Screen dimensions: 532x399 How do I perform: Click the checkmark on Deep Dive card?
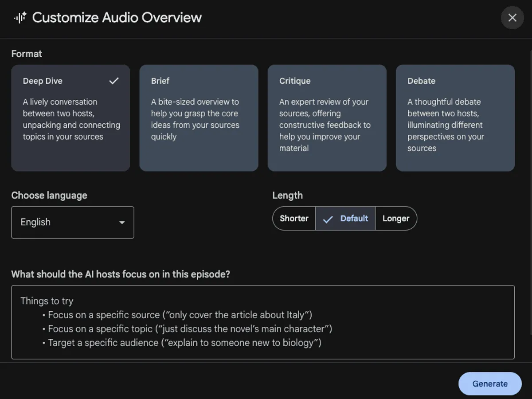pyautogui.click(x=114, y=81)
